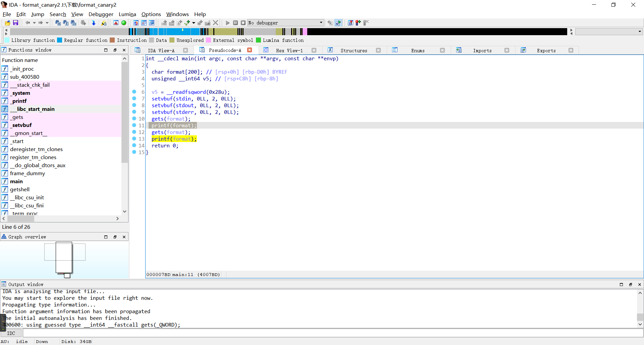The width and height of the screenshot is (644, 345).
Task: Click the Regular function blue color swatch
Action: pos(60,40)
